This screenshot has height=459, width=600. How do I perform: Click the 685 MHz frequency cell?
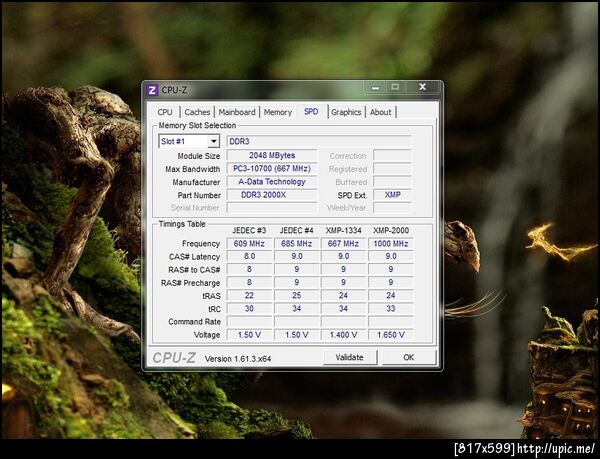(x=297, y=244)
